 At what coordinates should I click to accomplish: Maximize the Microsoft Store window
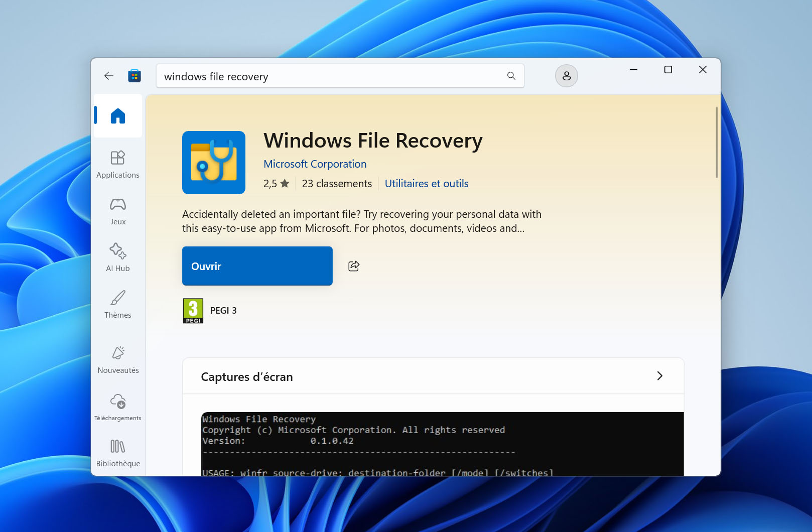[668, 70]
